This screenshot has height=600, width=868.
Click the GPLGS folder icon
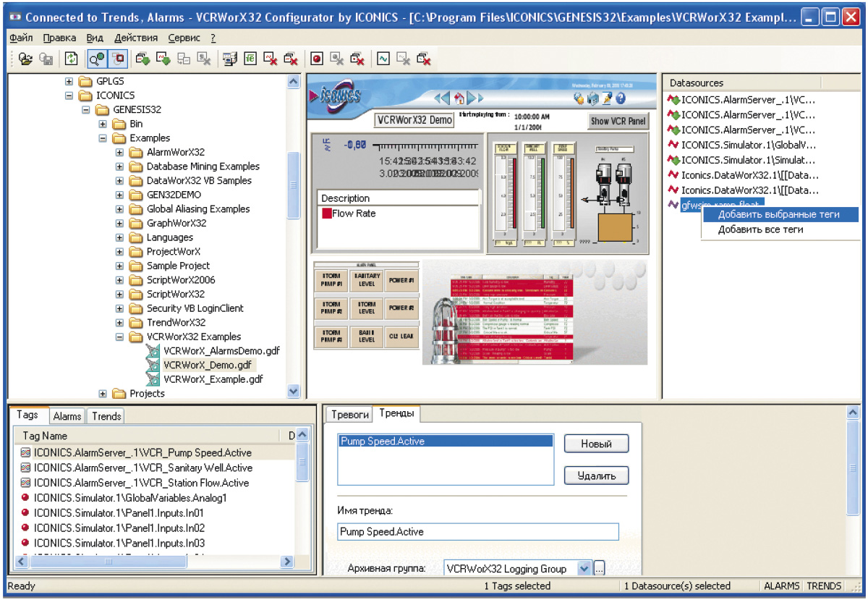click(85, 81)
